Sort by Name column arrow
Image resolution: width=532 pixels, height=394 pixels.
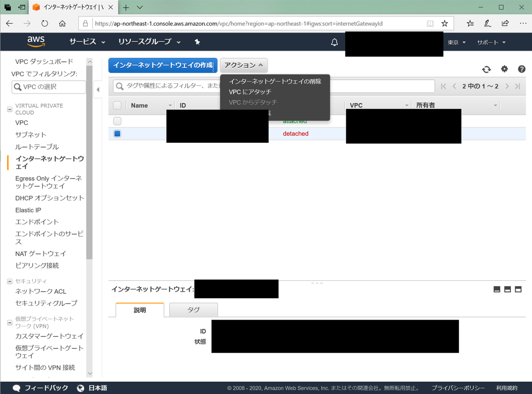(x=170, y=105)
